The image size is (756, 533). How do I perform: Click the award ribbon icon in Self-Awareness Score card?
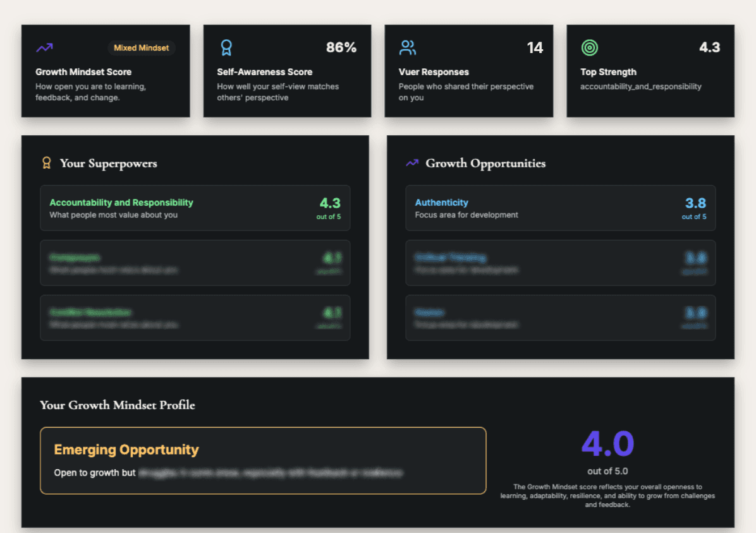(x=226, y=47)
